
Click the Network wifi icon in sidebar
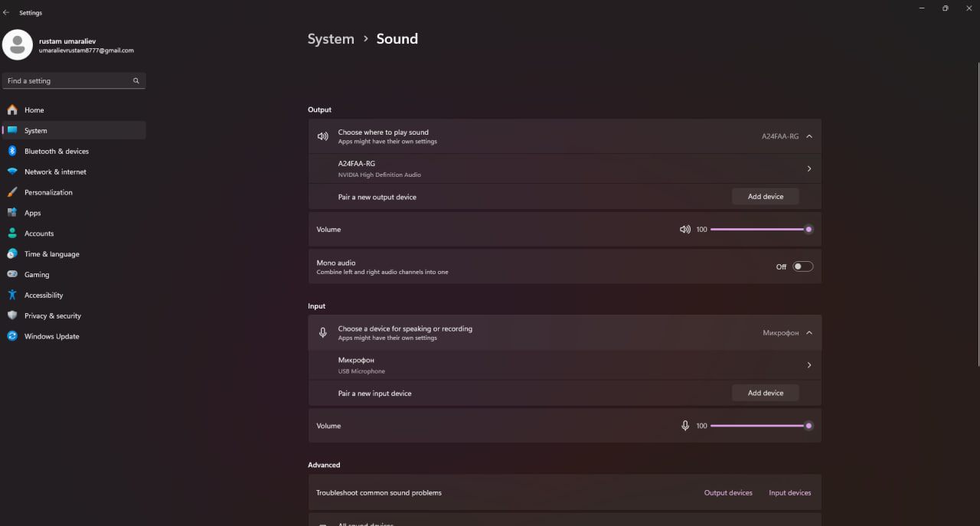point(12,172)
